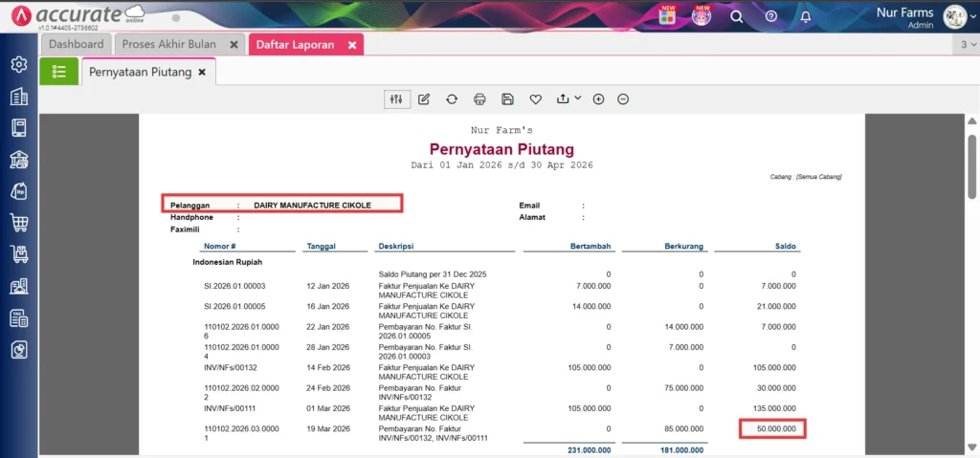Click the Deskripsi column header
980x458 pixels.
pyautogui.click(x=395, y=246)
